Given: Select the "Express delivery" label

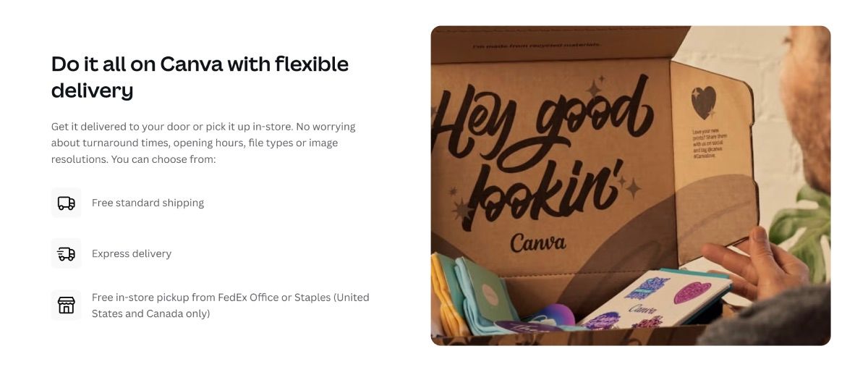Looking at the screenshot, I should (x=132, y=253).
